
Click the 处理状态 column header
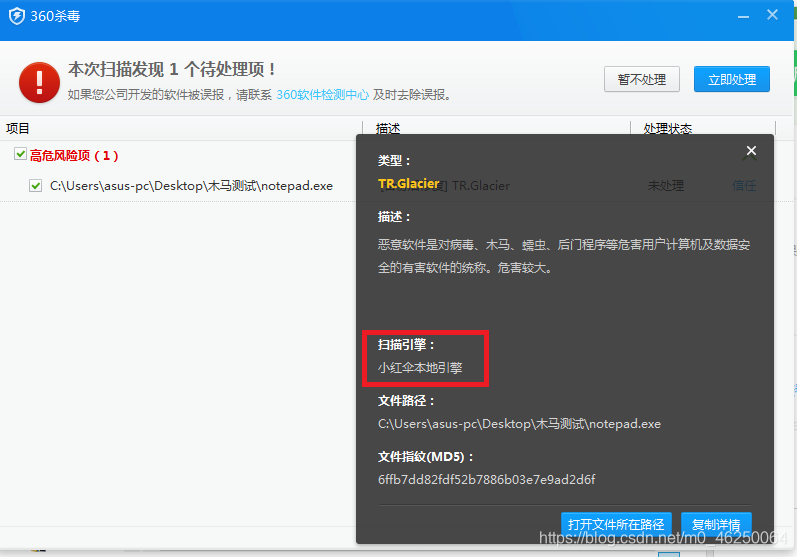pyautogui.click(x=667, y=128)
